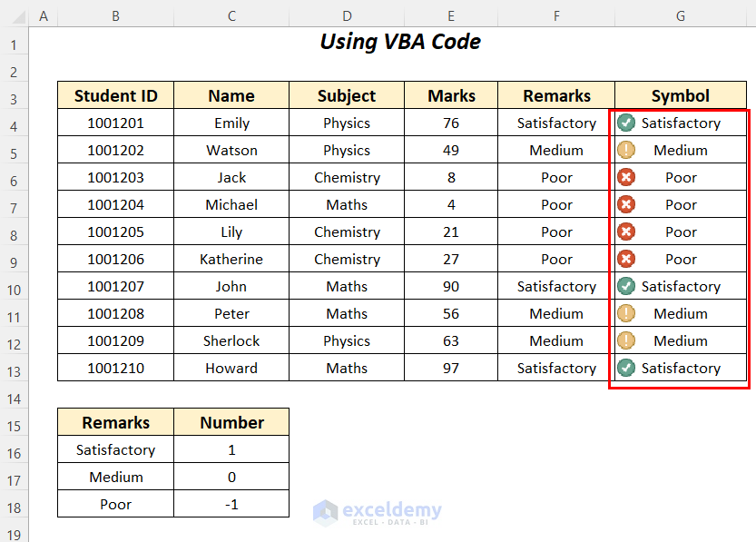Click the red cross icon in Katherine's row
The image size is (756, 542).
626,259
